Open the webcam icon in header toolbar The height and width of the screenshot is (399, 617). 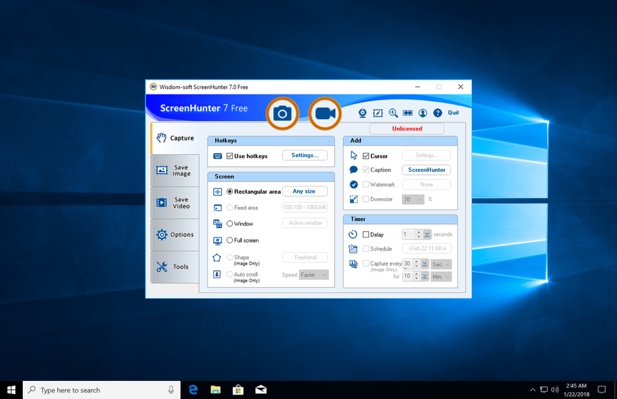pos(362,113)
